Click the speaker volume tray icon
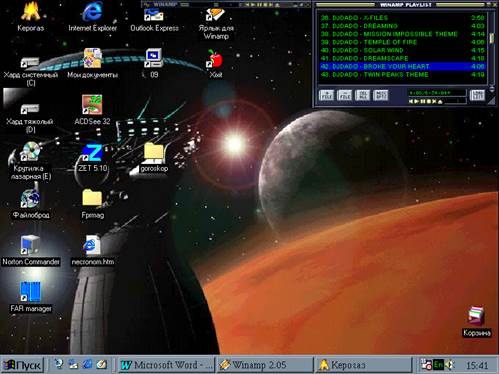 pyautogui.click(x=450, y=365)
